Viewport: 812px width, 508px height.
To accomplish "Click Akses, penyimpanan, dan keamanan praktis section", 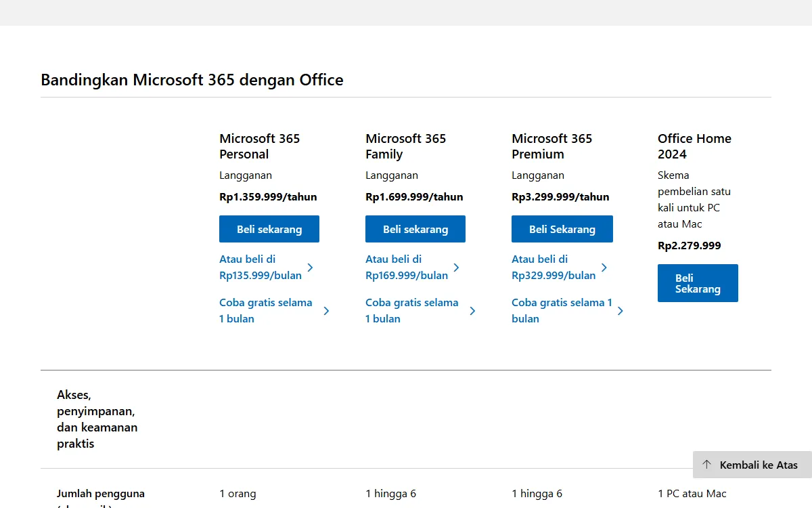I will coord(97,419).
